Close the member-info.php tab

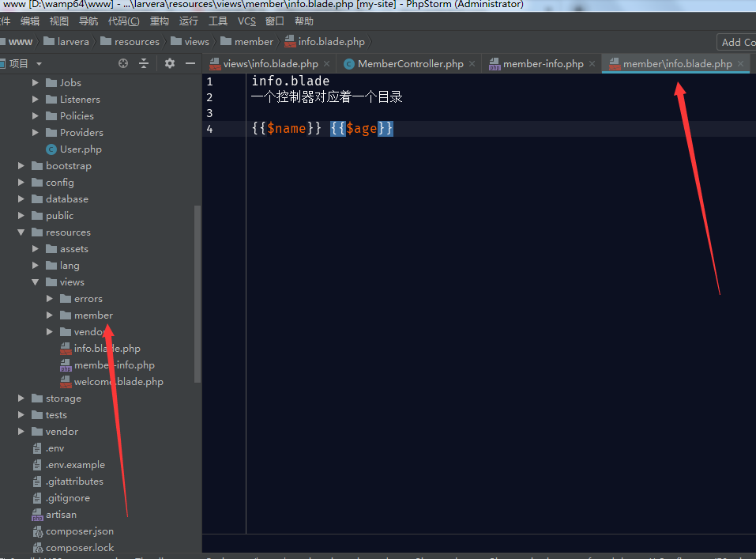click(592, 64)
